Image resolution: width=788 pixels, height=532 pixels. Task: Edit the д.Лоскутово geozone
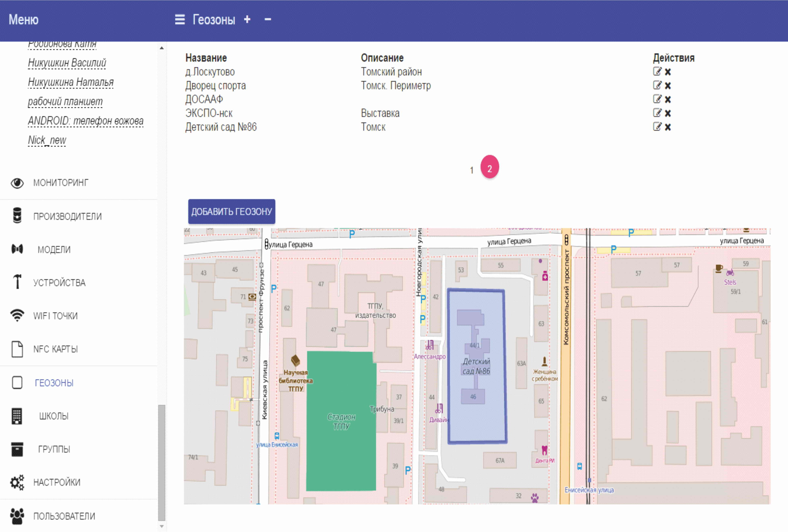(657, 71)
